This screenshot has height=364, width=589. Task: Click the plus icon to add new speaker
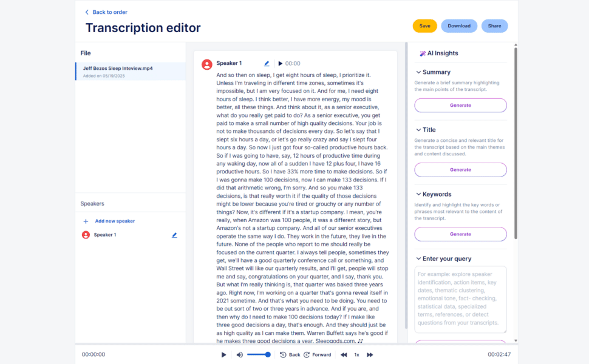click(86, 221)
